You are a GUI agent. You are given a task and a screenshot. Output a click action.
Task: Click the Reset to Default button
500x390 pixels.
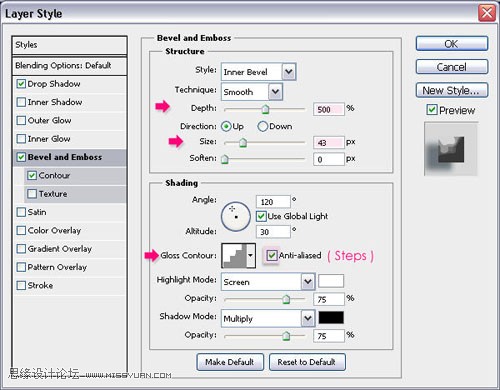click(307, 362)
